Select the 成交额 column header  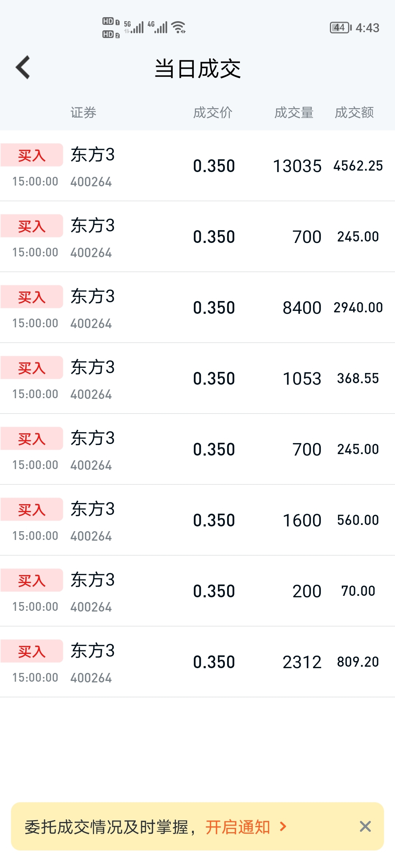pos(354,113)
